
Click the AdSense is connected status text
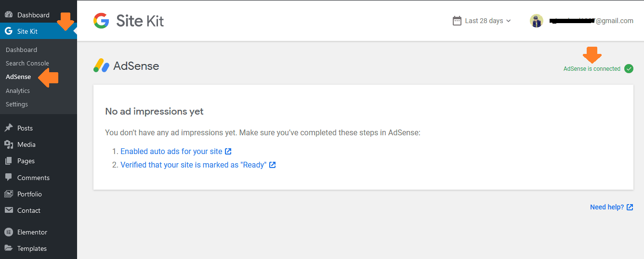coord(592,69)
